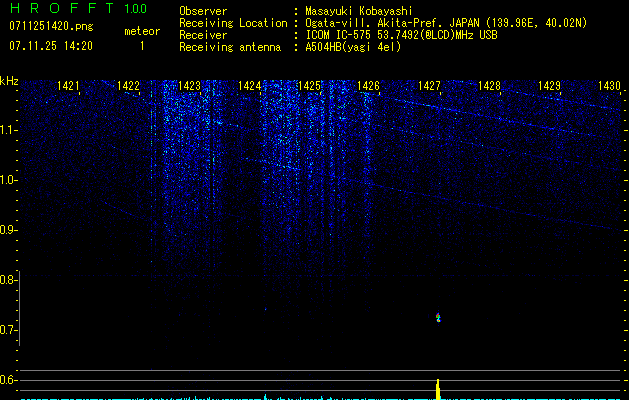Click the 1427 time marker

(429, 86)
